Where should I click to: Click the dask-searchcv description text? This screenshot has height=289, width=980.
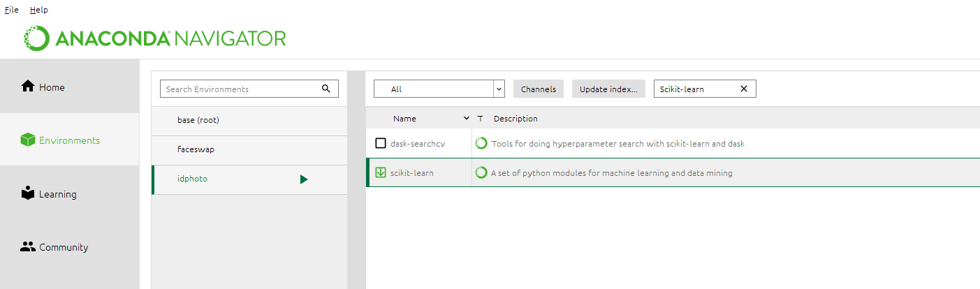pos(617,143)
